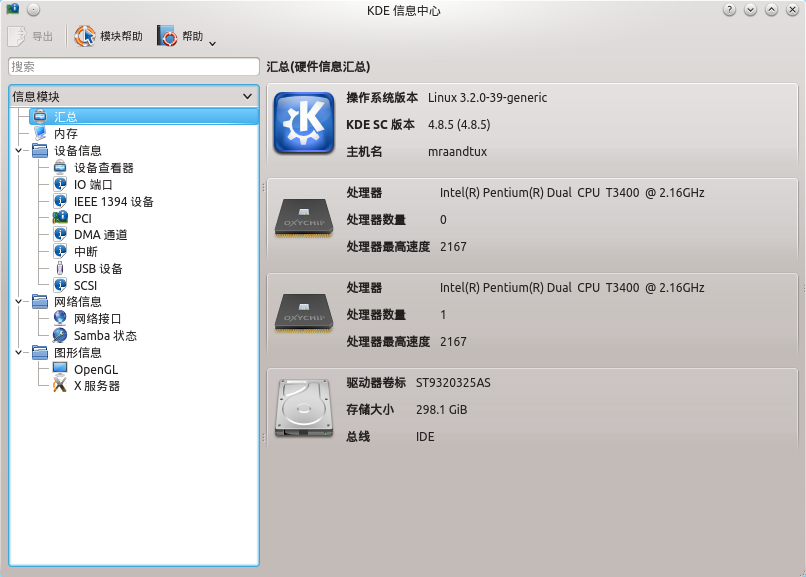Screen dimensions: 806x577
Task: Select the 汇总 summary icon in tree
Action: coord(40,117)
